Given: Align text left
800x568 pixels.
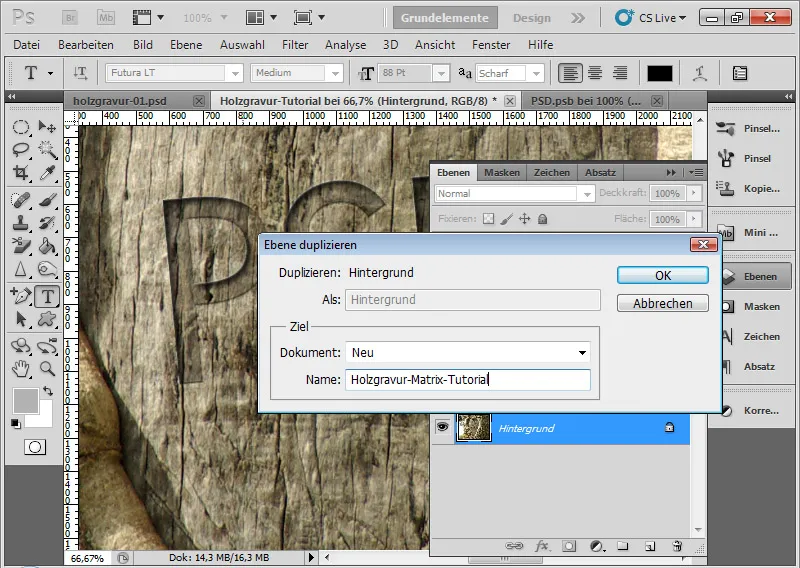Looking at the screenshot, I should (x=570, y=73).
